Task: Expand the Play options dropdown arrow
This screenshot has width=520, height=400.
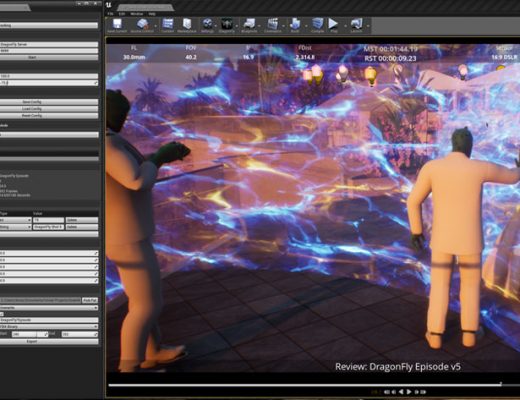Action: (x=345, y=26)
